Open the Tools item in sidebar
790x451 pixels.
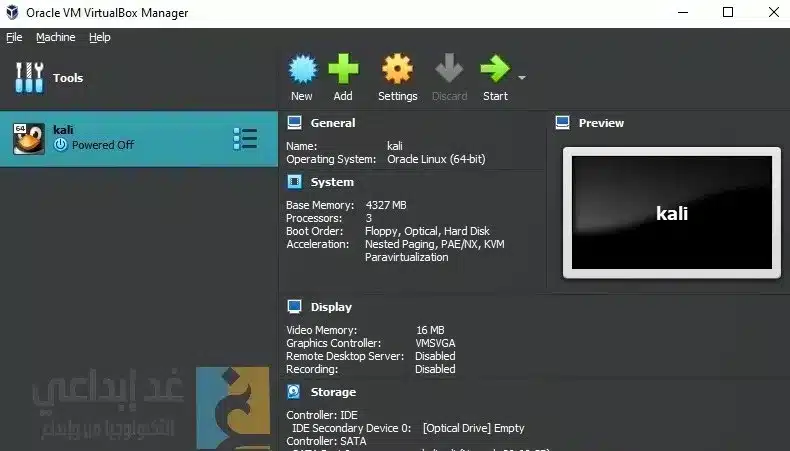49,78
